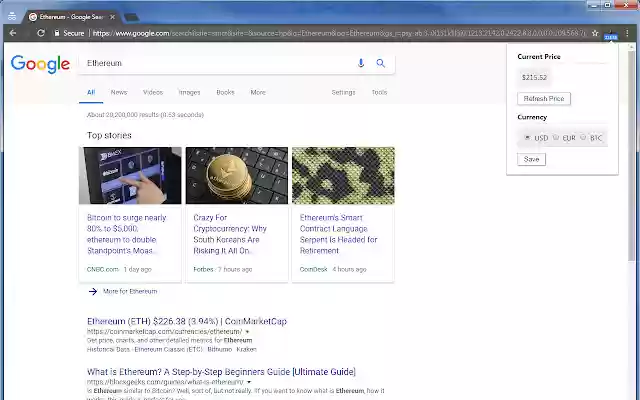Expand CoinMarketCap result URL dropdown arrow

[247, 331]
